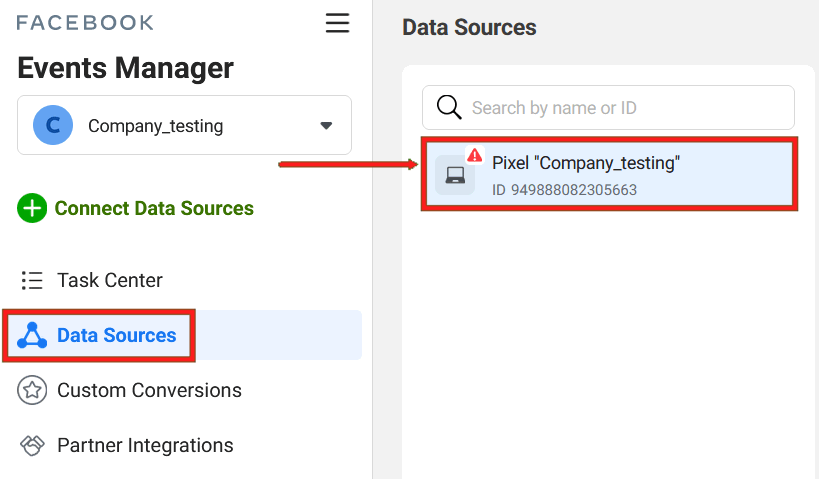Open Task Center menu item
This screenshot has height=479, width=819.
(110, 281)
